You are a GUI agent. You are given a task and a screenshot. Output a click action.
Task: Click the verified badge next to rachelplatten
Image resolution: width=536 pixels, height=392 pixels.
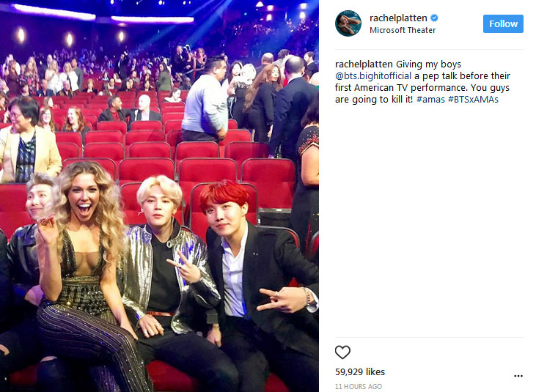tap(434, 18)
